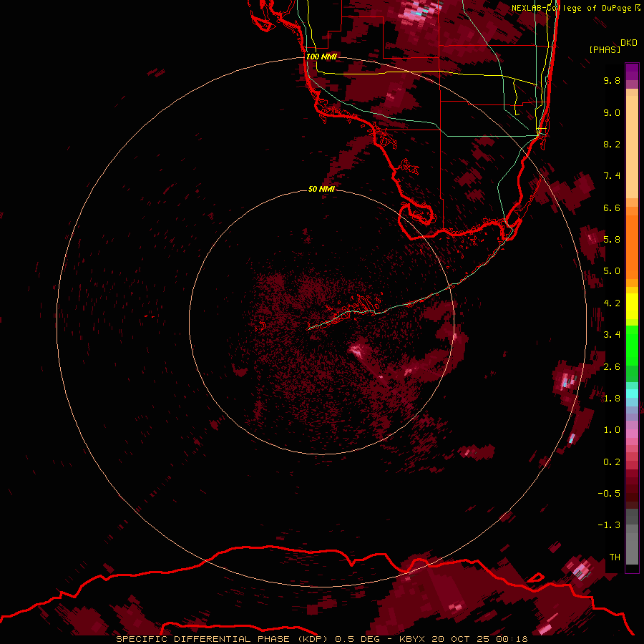644x644 pixels.
Task: Click the 1.8 legend value
Action: [612, 399]
